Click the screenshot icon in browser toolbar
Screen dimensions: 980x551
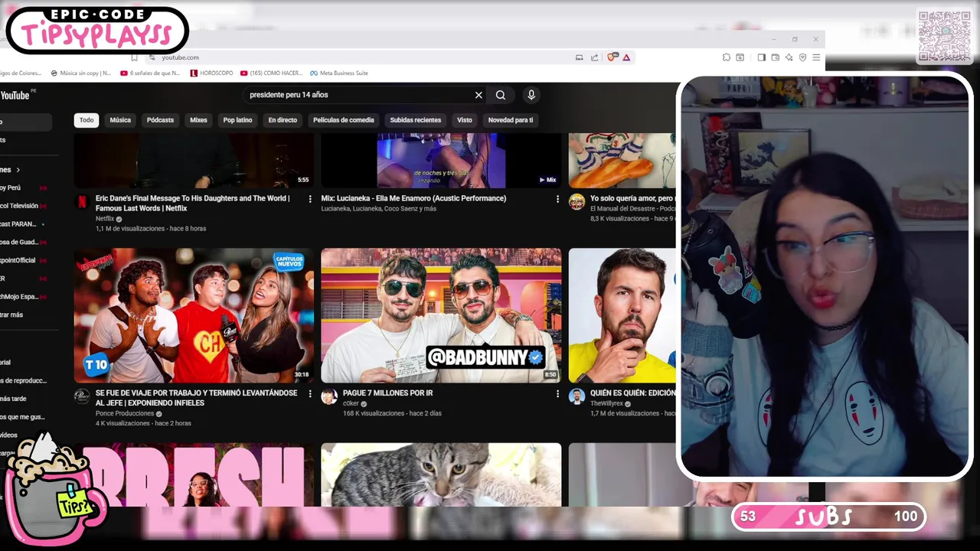pos(740,57)
